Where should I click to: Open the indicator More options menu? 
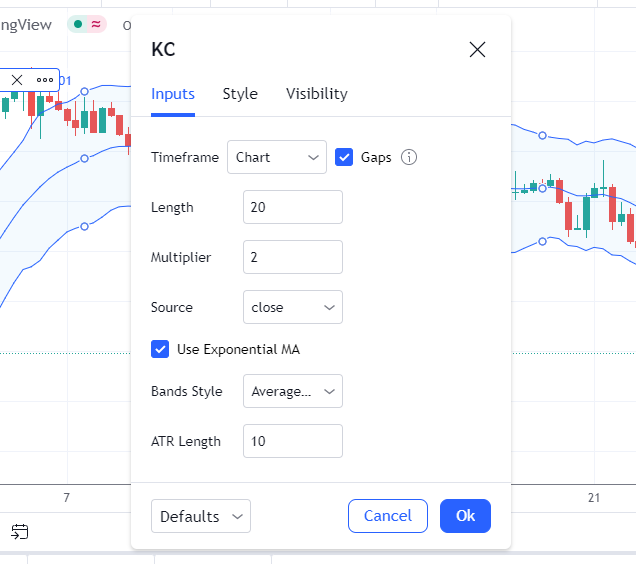(45, 80)
